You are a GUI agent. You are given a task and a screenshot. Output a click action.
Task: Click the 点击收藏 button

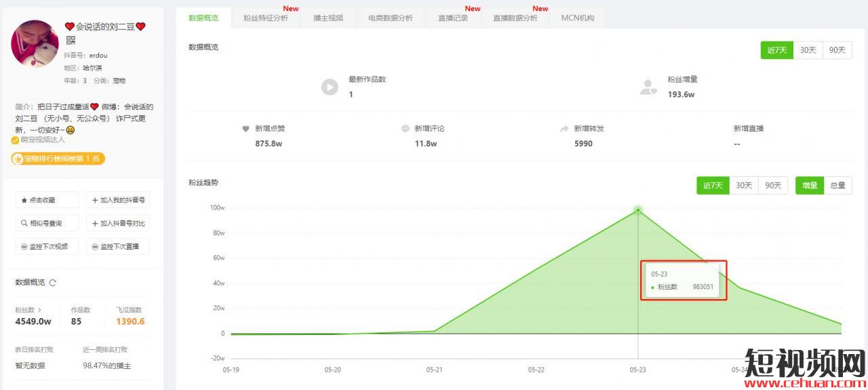(47, 200)
